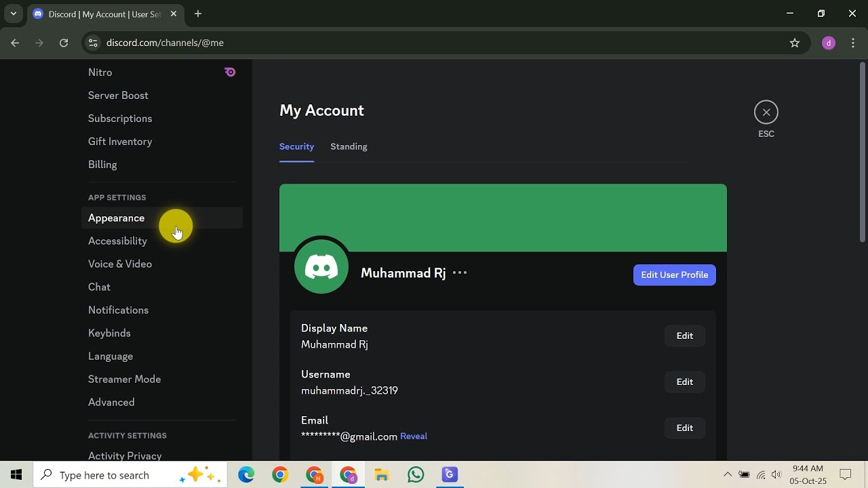This screenshot has width=868, height=488.
Task: Select Appearance in App Settings
Action: point(162,218)
